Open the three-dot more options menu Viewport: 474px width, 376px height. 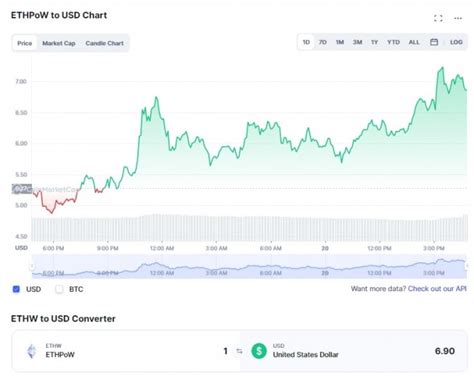click(458, 18)
